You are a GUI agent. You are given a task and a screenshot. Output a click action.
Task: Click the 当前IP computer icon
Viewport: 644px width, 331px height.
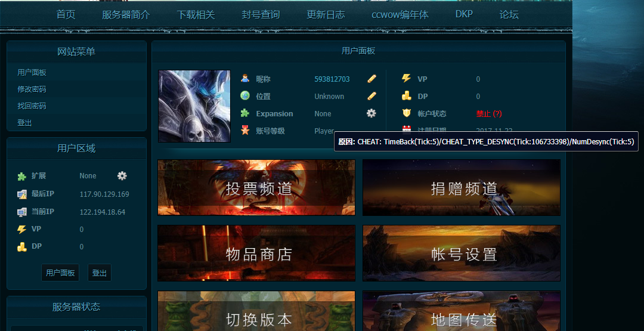pyautogui.click(x=22, y=212)
